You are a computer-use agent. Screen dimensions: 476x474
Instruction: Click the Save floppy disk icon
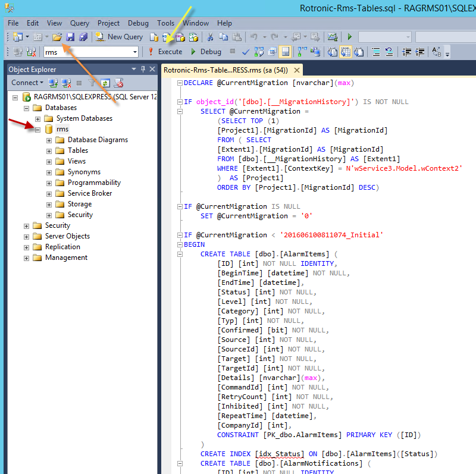pyautogui.click(x=70, y=37)
